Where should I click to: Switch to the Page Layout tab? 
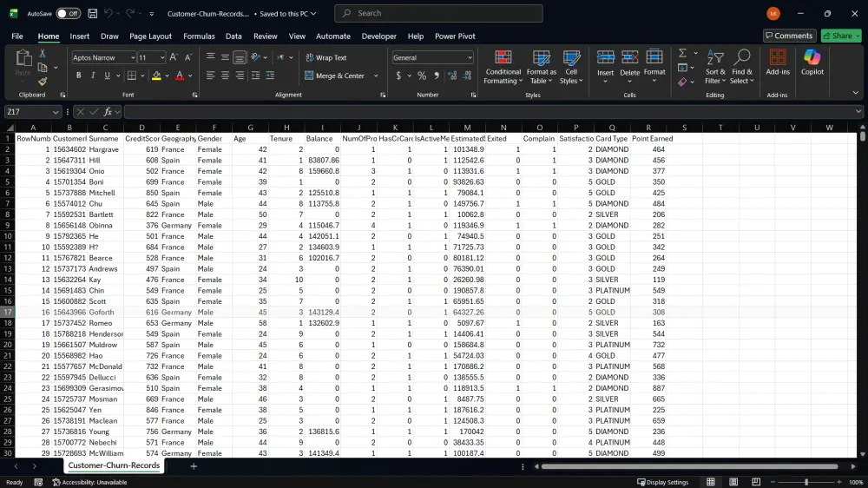pyautogui.click(x=150, y=36)
